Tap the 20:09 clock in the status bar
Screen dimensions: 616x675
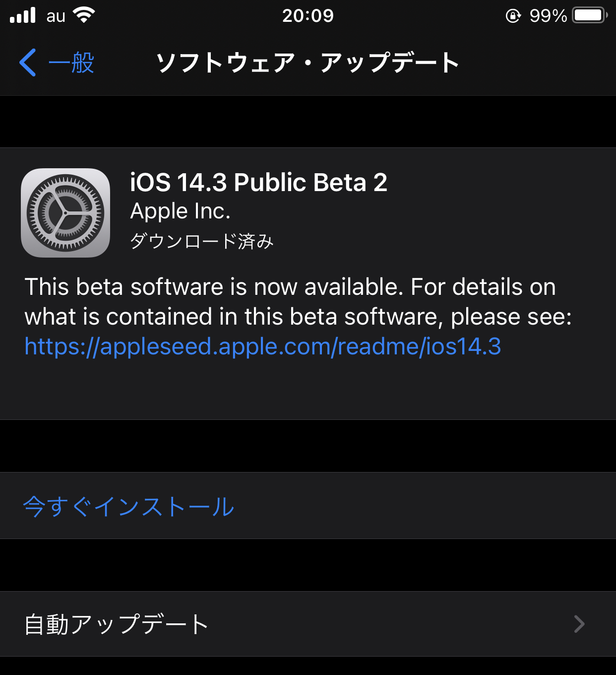pos(308,15)
